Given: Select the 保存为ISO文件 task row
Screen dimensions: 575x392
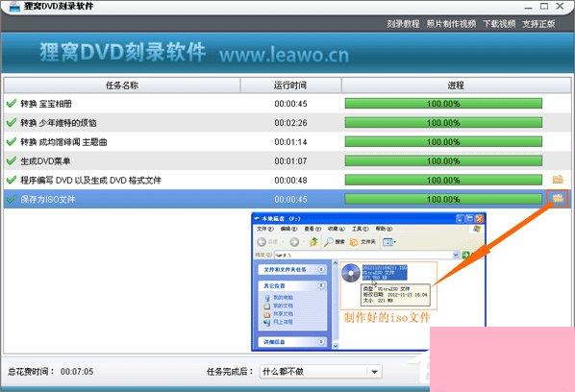Looking at the screenshot, I should (x=287, y=199).
